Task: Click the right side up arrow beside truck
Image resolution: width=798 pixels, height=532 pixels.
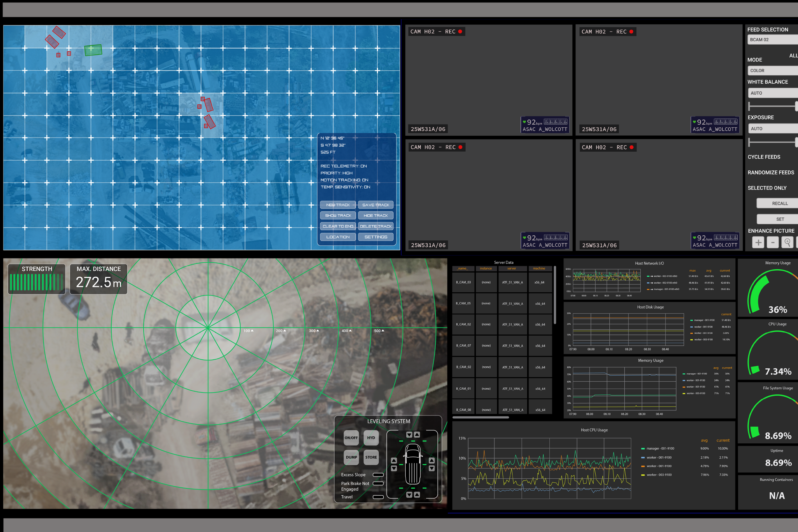Action: coord(432,461)
